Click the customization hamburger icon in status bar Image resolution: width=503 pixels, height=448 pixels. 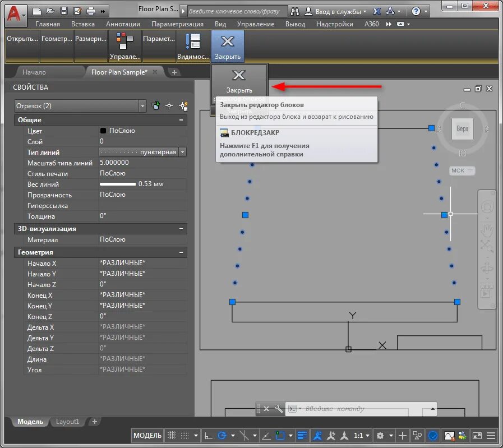[491, 436]
